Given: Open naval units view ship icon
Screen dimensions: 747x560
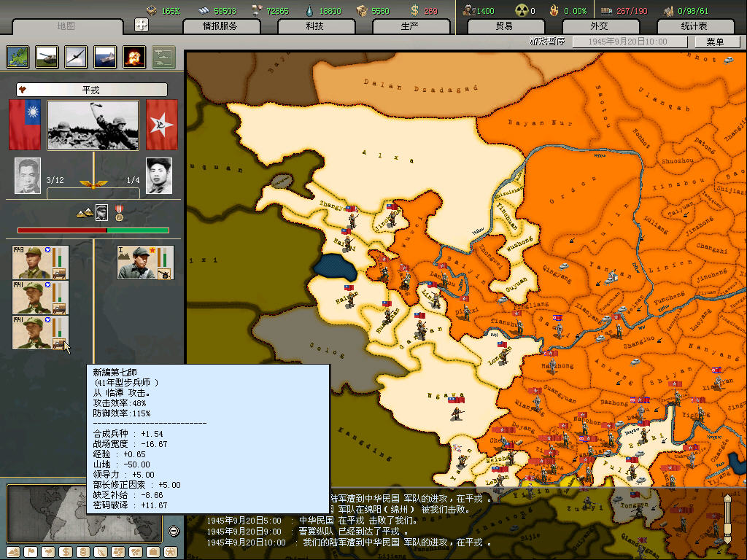Looking at the screenshot, I should (105, 57).
